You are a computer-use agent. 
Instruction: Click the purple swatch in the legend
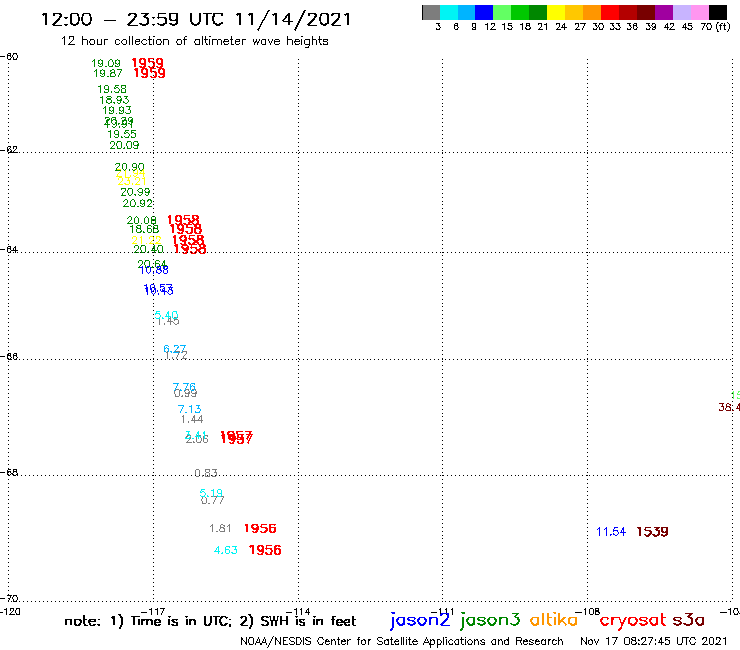(x=664, y=12)
